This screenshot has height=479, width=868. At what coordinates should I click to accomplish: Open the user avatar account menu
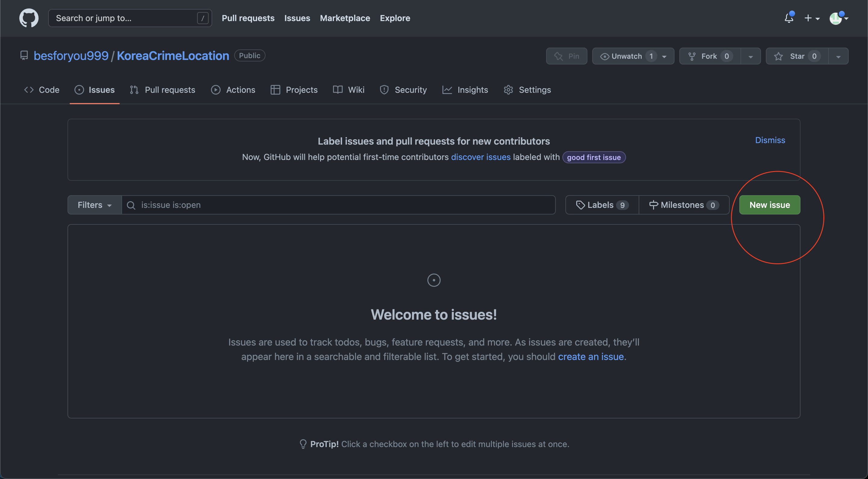838,18
